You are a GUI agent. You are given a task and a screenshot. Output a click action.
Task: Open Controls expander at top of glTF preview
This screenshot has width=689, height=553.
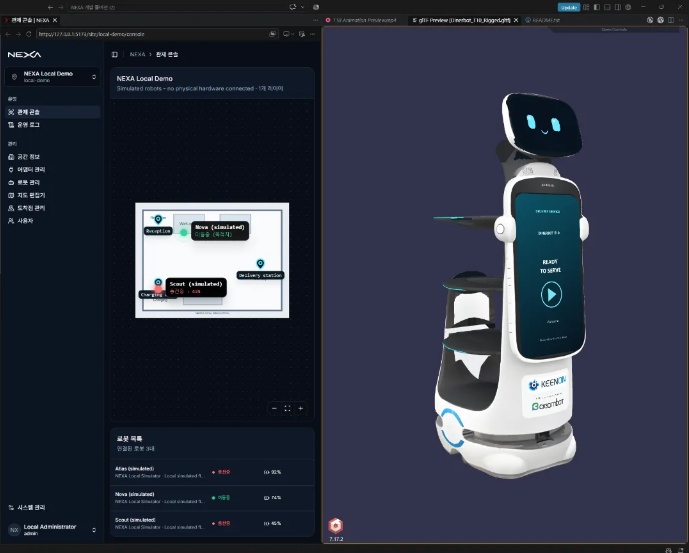coord(614,29)
